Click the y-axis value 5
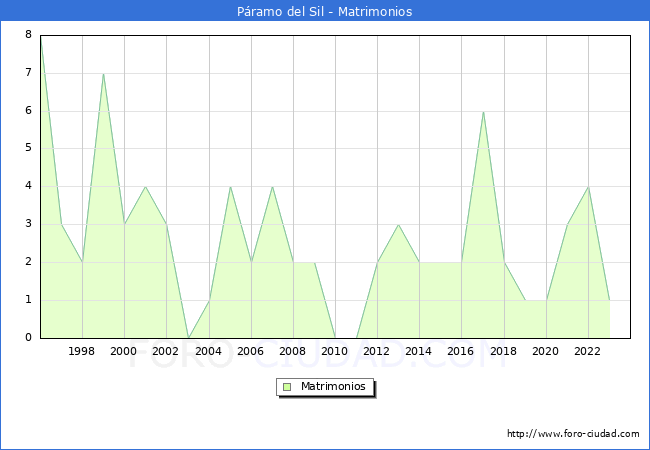This screenshot has height=450, width=650. click(28, 148)
